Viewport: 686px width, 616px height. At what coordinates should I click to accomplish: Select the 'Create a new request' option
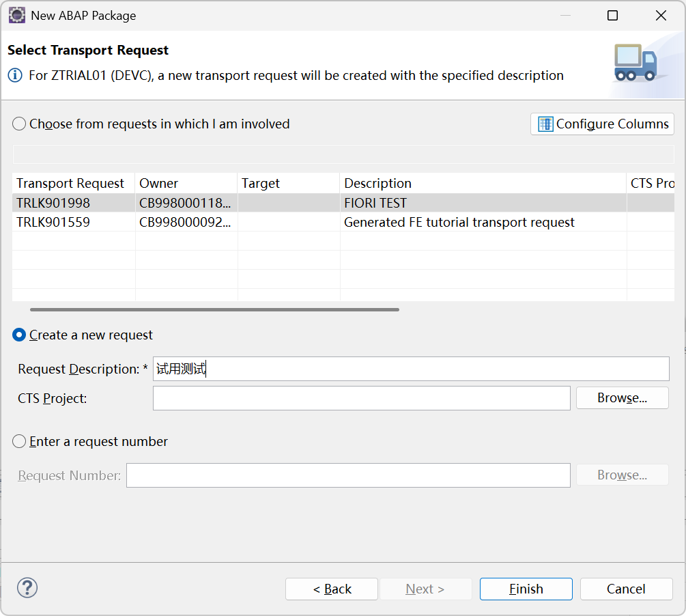pyautogui.click(x=19, y=335)
